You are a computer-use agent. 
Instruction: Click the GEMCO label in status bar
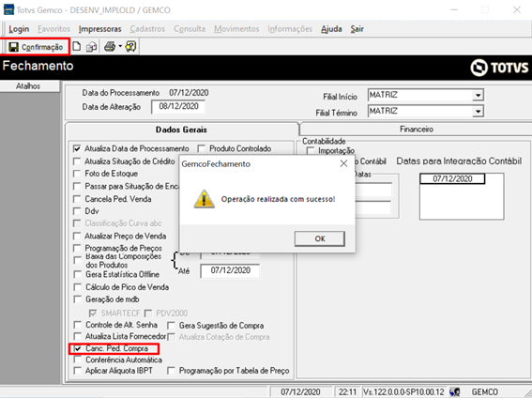pos(484,391)
